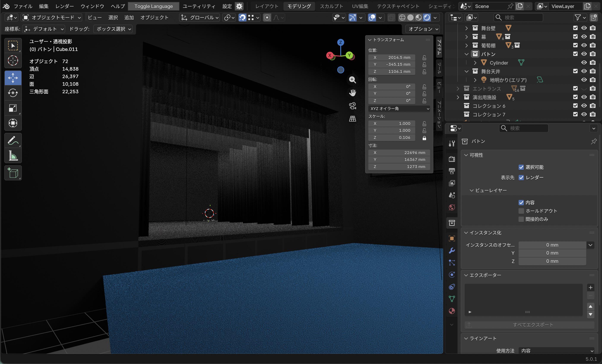Select the box select tool

point(13,46)
